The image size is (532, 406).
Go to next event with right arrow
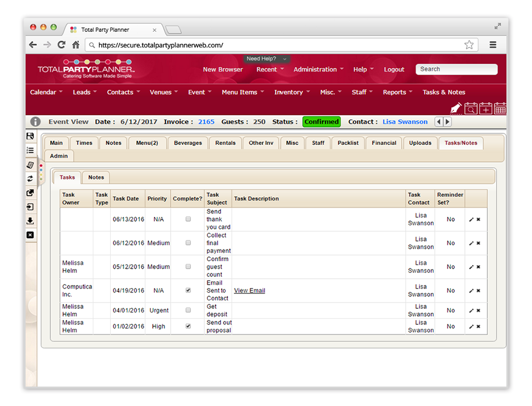click(447, 122)
